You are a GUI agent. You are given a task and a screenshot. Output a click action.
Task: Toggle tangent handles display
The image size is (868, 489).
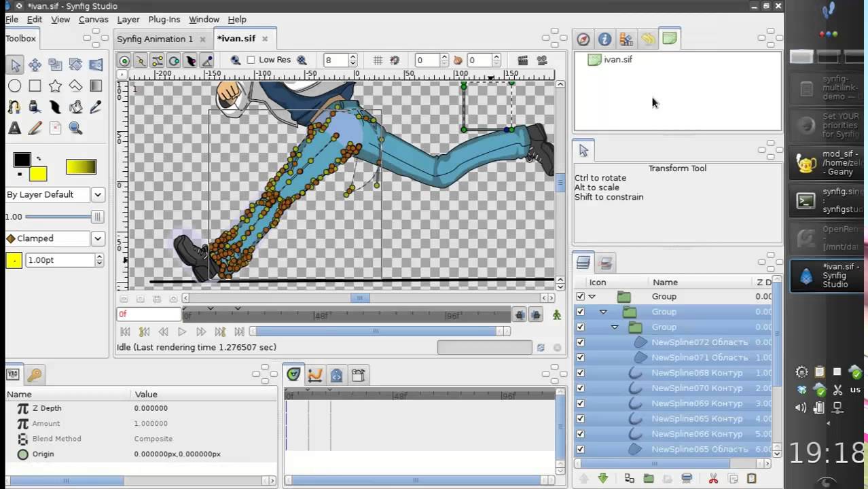tap(158, 60)
